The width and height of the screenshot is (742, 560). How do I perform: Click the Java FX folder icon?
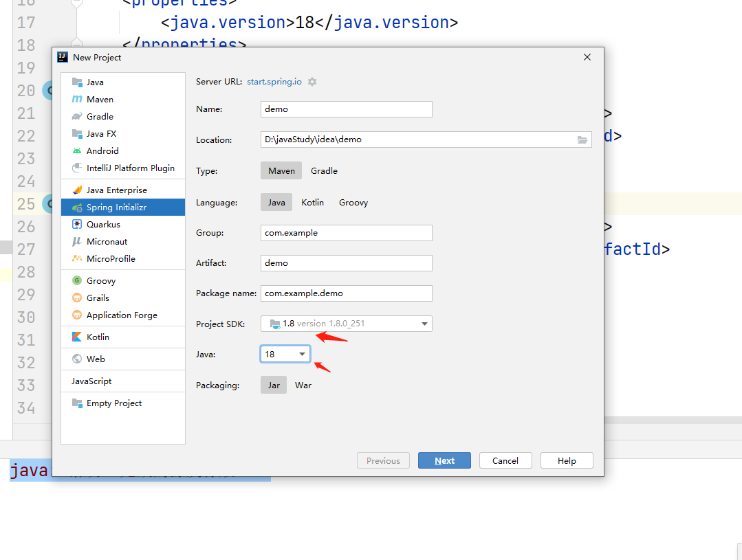point(76,133)
